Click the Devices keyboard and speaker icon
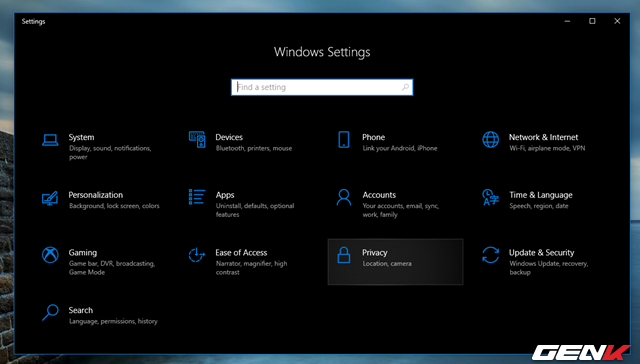 point(197,140)
